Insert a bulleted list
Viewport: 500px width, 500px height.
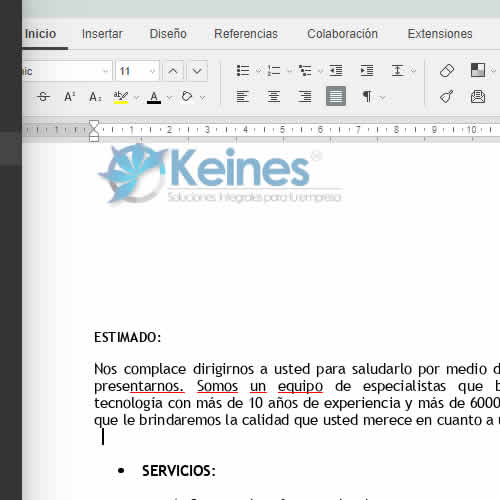pos(243,71)
